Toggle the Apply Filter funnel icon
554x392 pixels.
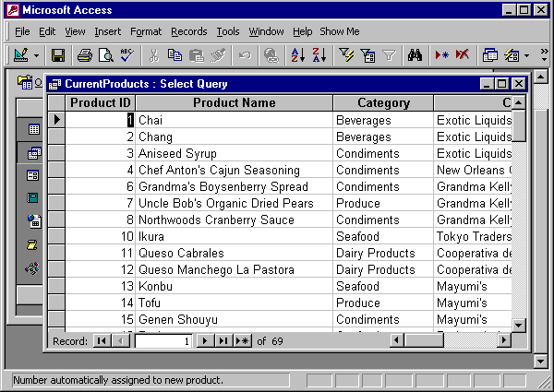[389, 55]
